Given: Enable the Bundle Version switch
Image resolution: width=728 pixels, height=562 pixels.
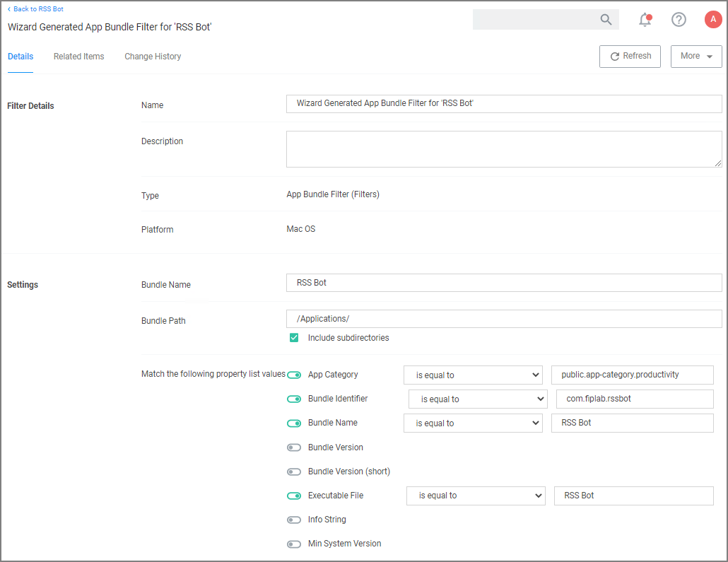Looking at the screenshot, I should click(294, 447).
